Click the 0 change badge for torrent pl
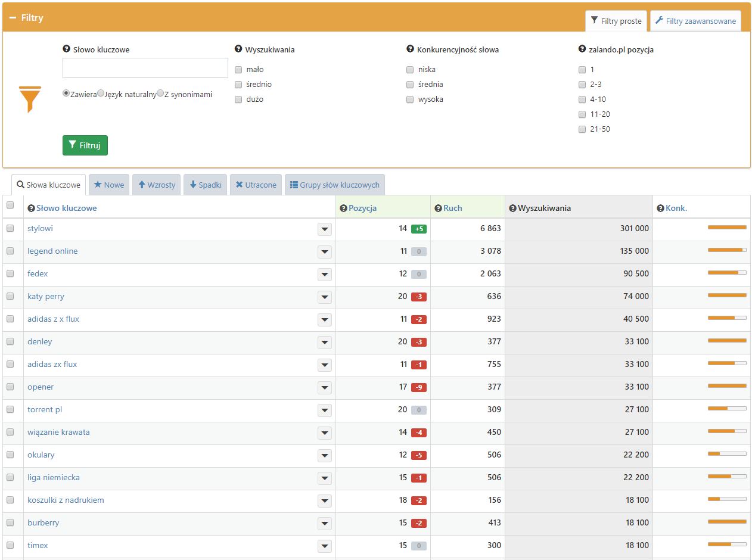This screenshot has height=560, width=752. 419,410
